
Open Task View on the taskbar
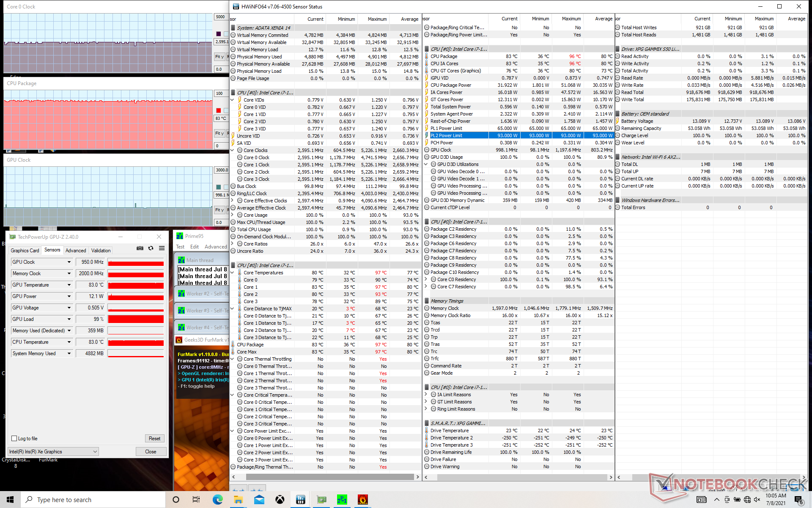(x=196, y=500)
